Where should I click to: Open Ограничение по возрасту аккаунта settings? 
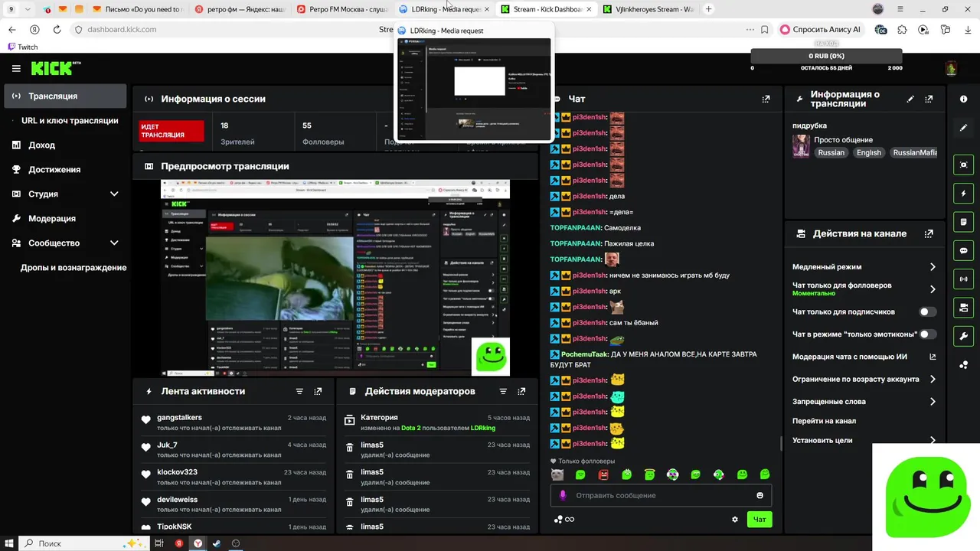(x=864, y=379)
